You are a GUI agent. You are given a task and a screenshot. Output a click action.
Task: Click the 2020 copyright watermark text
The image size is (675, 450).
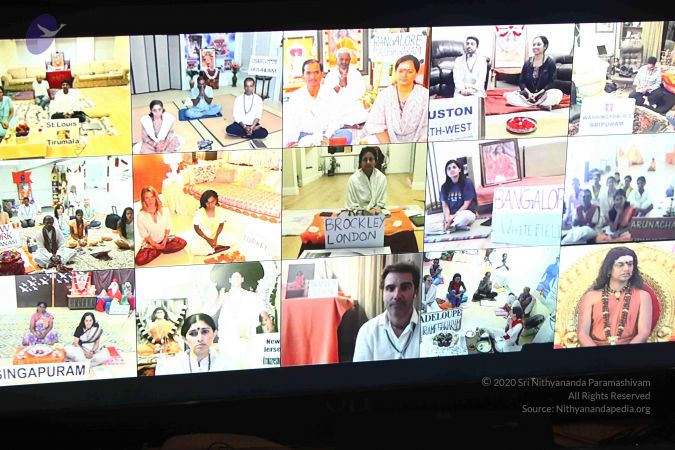point(565,382)
